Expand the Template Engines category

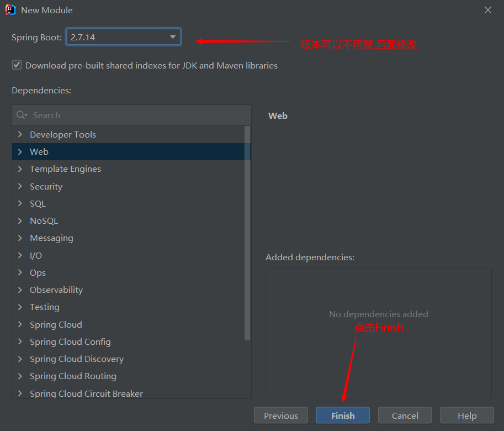[x=20, y=169]
